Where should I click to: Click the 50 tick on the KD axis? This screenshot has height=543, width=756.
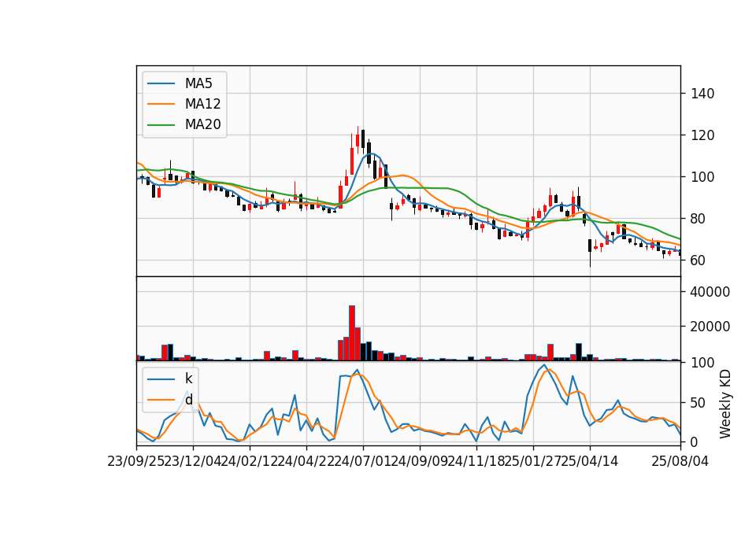pyautogui.click(x=699, y=402)
